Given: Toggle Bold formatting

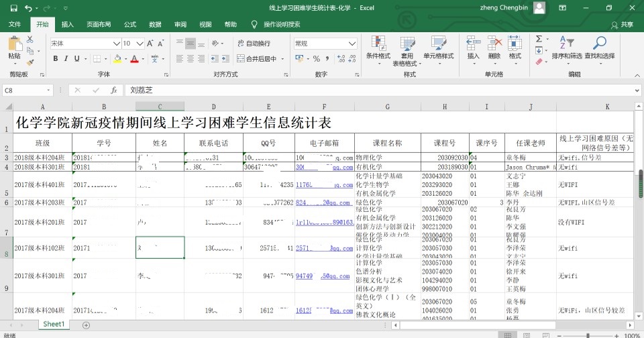Looking at the screenshot, I should coord(56,59).
